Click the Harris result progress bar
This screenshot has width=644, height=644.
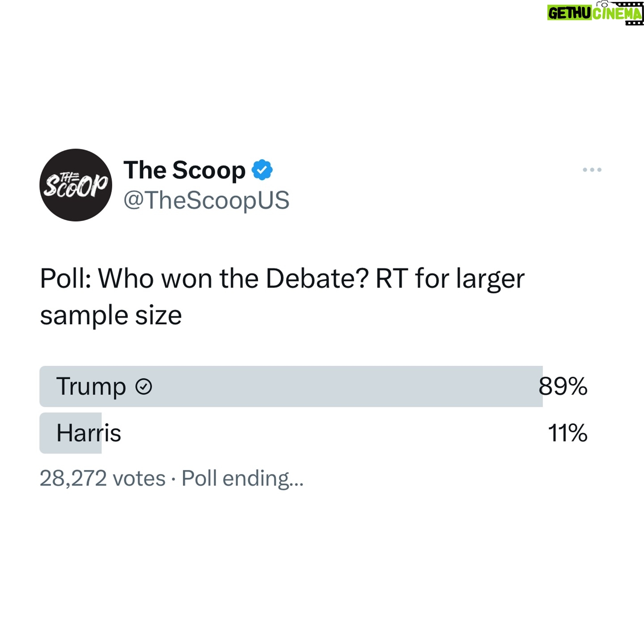[71, 433]
